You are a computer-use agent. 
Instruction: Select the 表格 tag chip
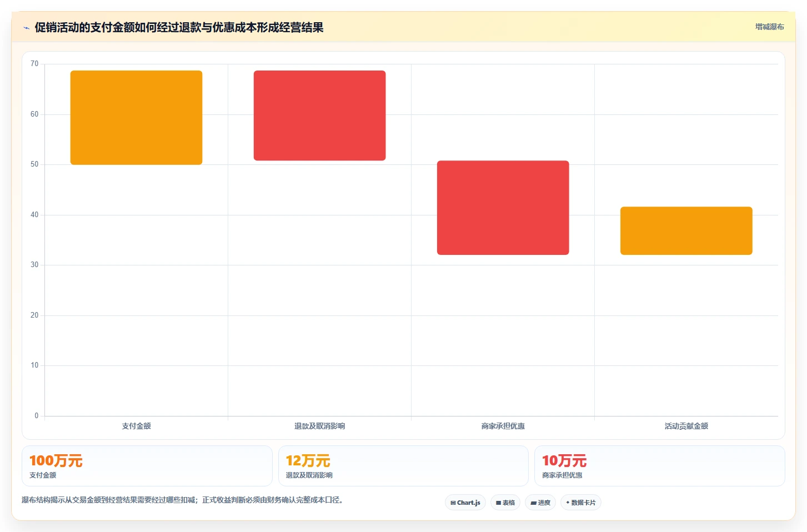pos(505,503)
